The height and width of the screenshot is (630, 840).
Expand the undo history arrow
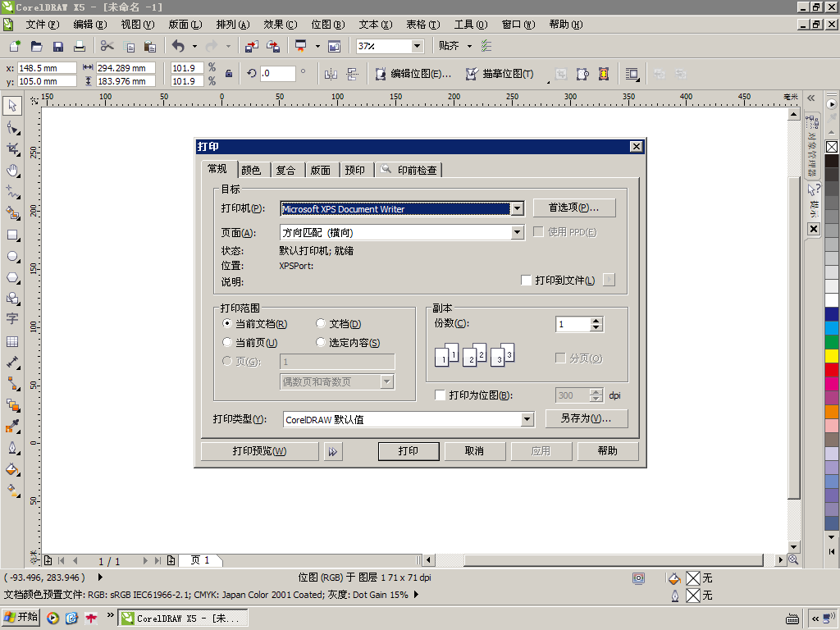tap(194, 46)
